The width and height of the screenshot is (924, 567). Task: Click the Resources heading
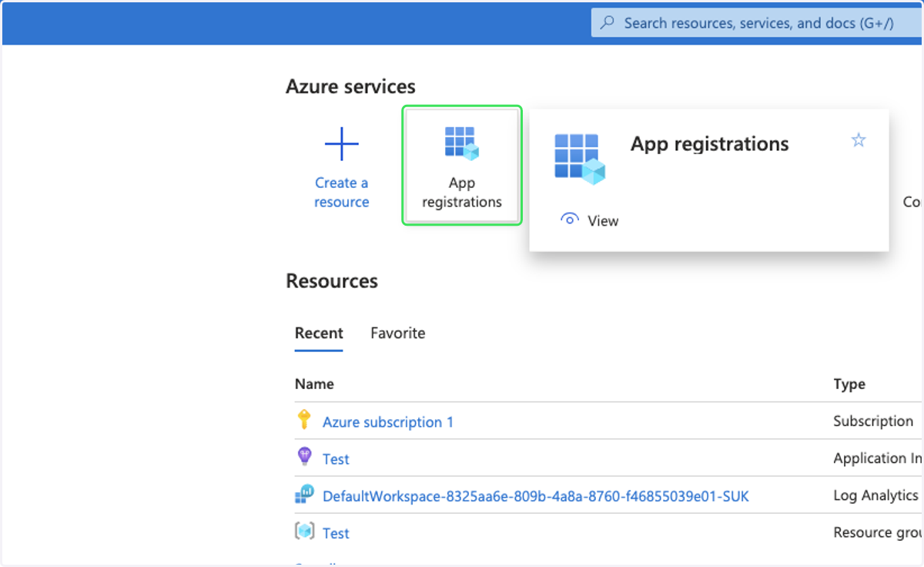[332, 281]
